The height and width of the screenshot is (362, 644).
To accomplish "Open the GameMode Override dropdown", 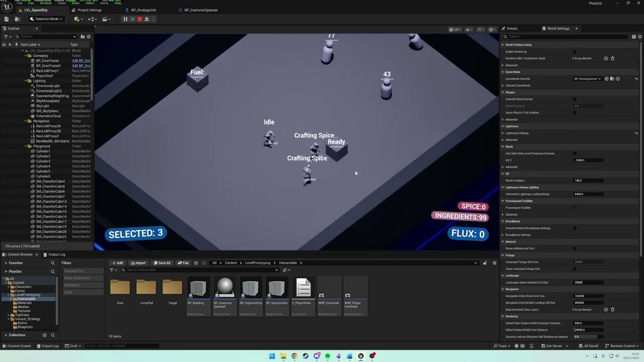I will 588,79.
